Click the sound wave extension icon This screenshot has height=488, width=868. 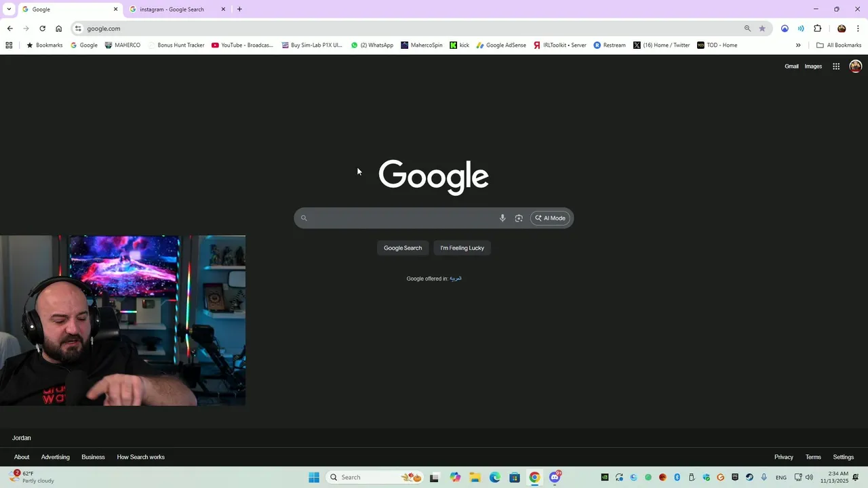point(801,28)
